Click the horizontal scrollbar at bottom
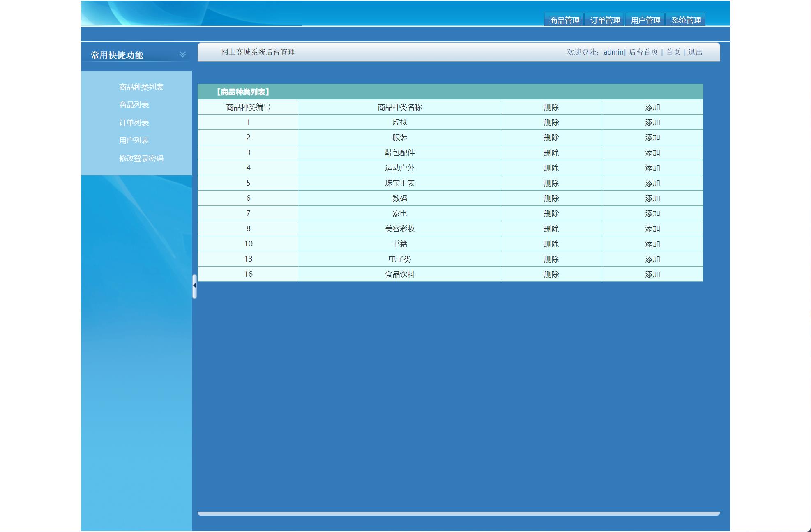This screenshot has width=811, height=532. pyautogui.click(x=458, y=514)
